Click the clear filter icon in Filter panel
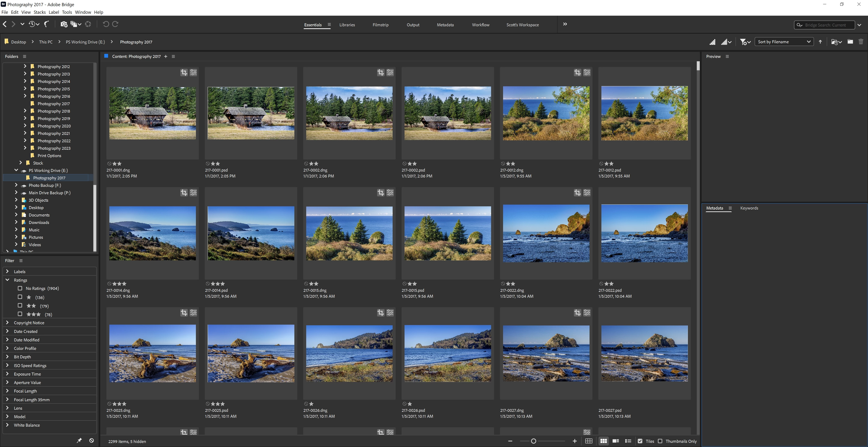The image size is (868, 447). [91, 440]
